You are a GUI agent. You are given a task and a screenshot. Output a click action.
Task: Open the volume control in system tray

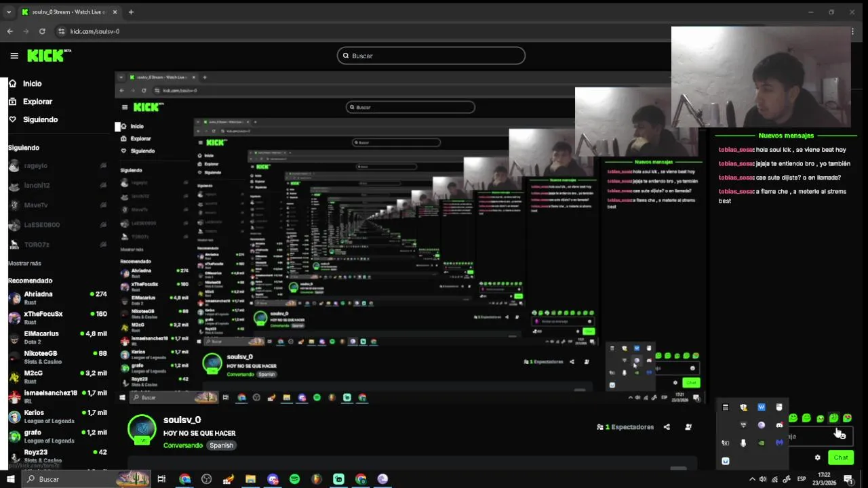[x=763, y=479]
